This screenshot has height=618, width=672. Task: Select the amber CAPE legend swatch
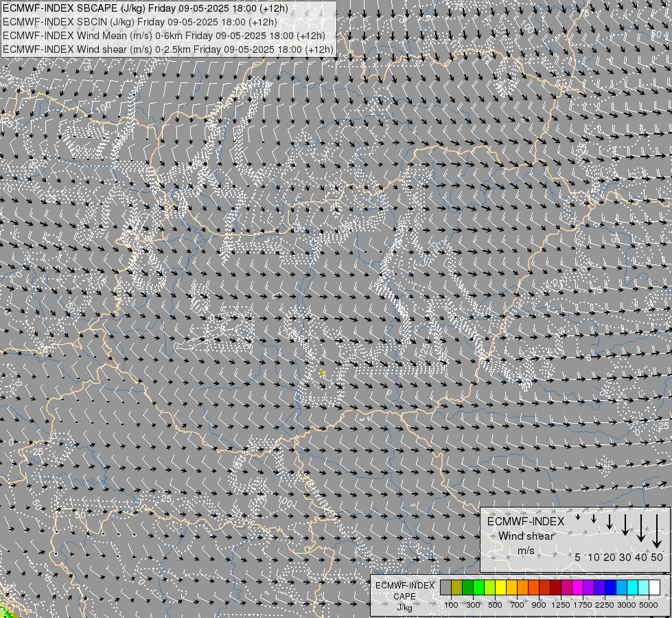[511, 587]
